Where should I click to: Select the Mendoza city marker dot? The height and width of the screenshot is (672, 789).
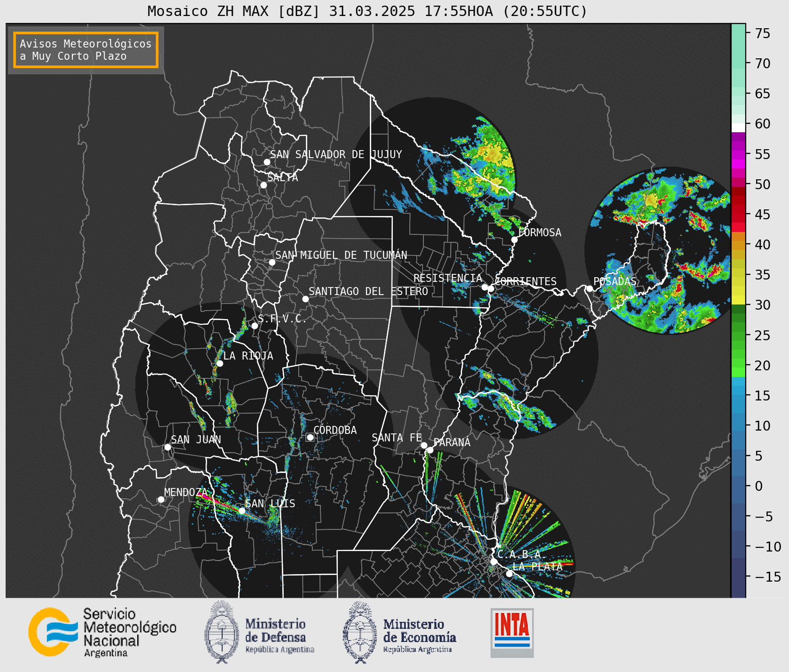point(161,499)
